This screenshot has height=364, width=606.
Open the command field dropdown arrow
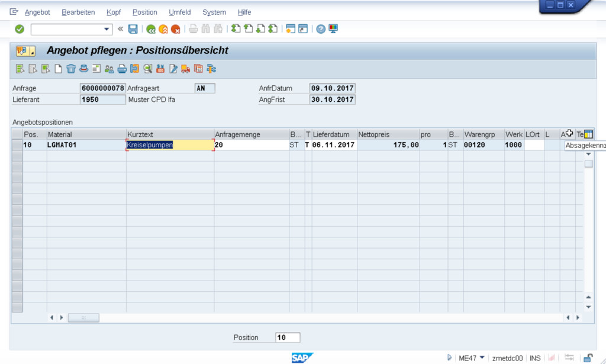107,29
